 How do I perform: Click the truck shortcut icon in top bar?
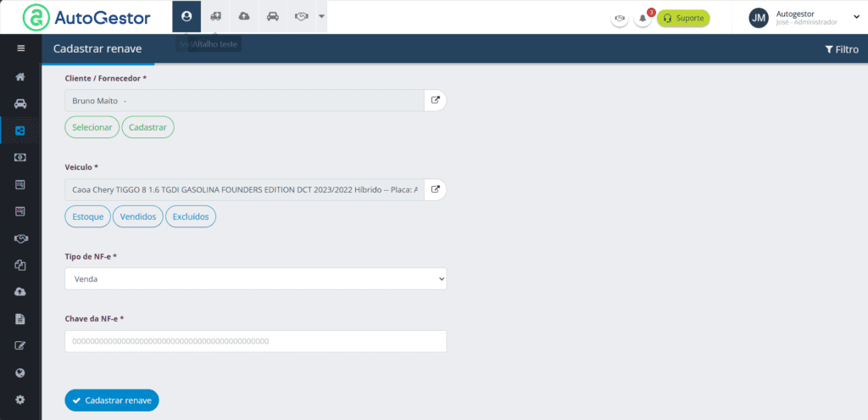215,17
